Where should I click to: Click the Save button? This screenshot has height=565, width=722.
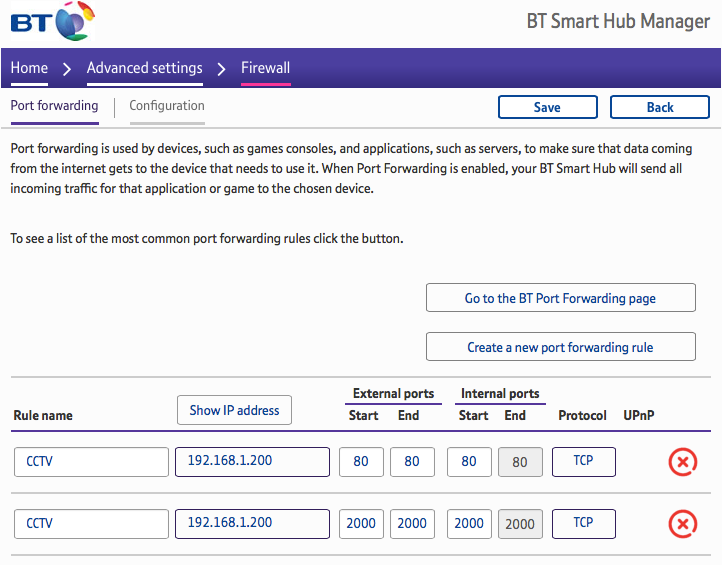tap(547, 107)
